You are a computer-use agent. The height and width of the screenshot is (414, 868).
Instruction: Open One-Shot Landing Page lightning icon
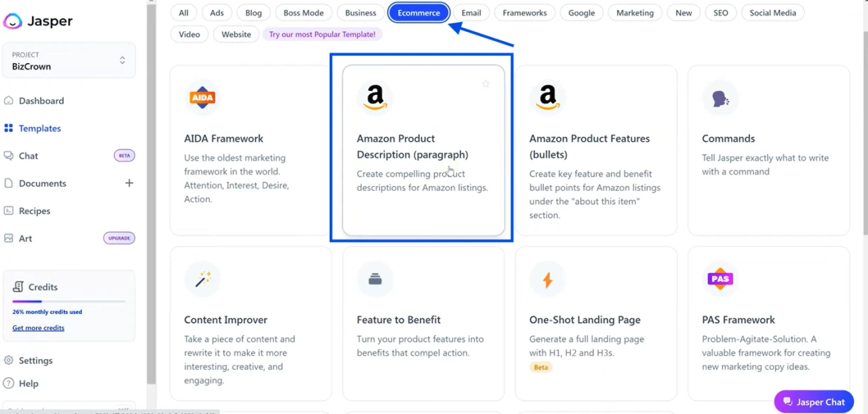point(547,279)
